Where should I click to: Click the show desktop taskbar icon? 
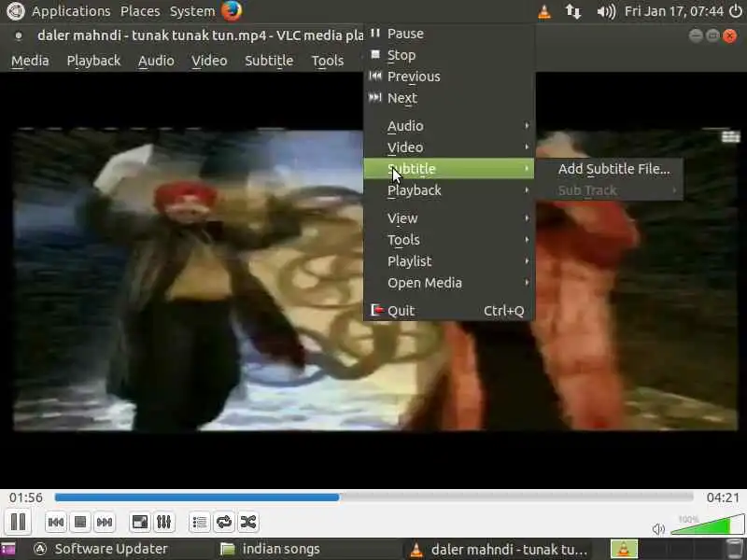(8, 550)
